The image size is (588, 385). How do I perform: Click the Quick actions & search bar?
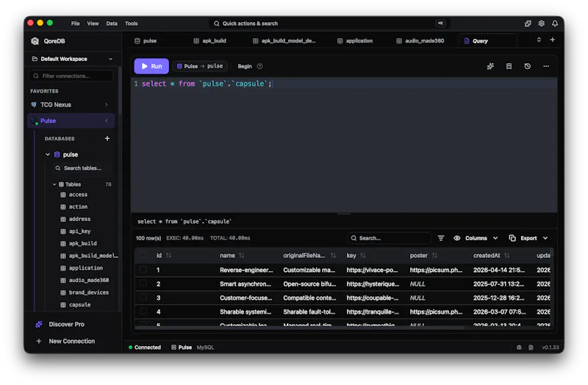tap(329, 24)
